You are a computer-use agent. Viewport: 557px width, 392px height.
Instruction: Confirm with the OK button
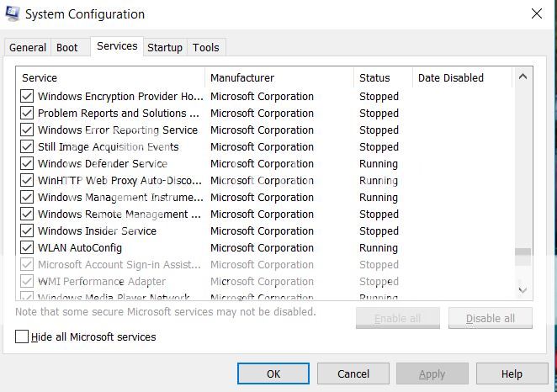[x=273, y=373]
